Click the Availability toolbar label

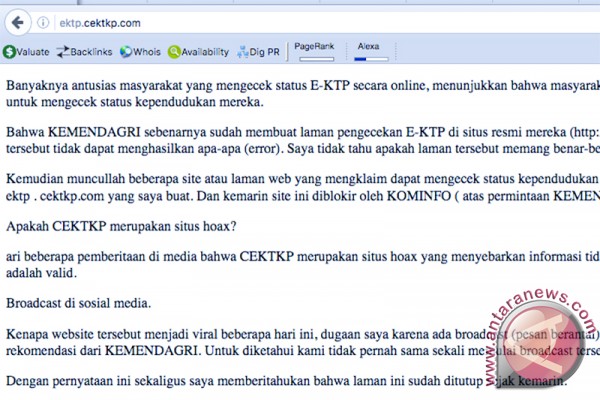[x=205, y=52]
